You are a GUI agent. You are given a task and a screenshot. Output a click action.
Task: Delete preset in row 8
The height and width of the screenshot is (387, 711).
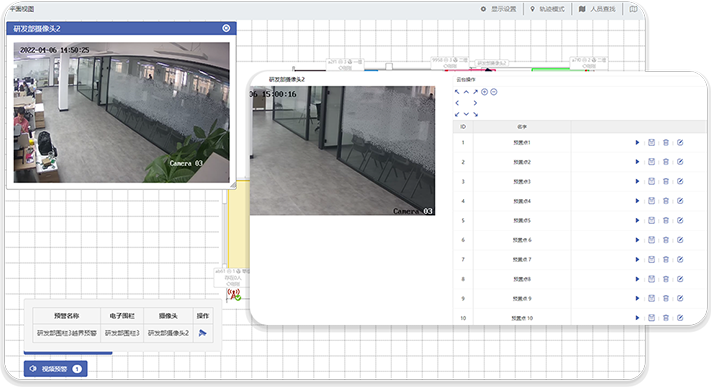point(666,279)
